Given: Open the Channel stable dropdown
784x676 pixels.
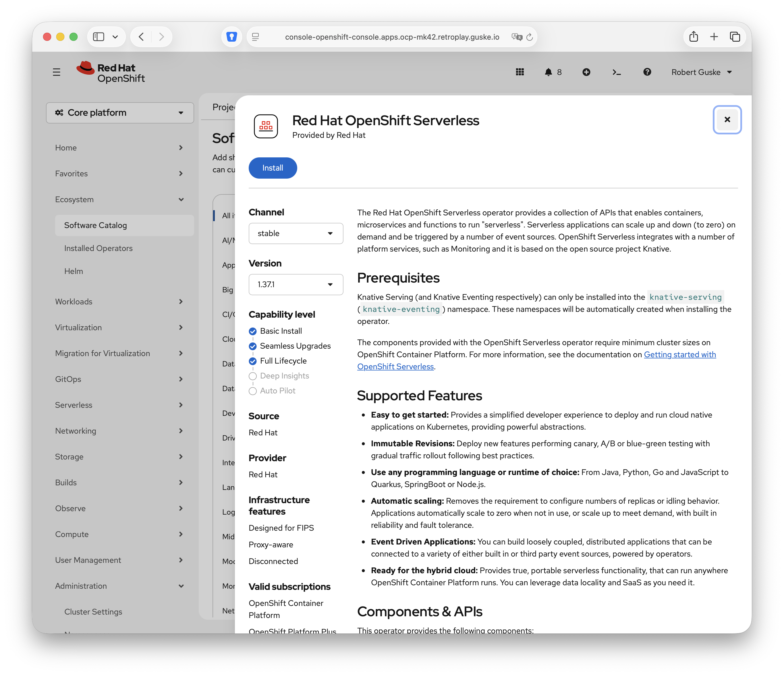Looking at the screenshot, I should [x=296, y=233].
